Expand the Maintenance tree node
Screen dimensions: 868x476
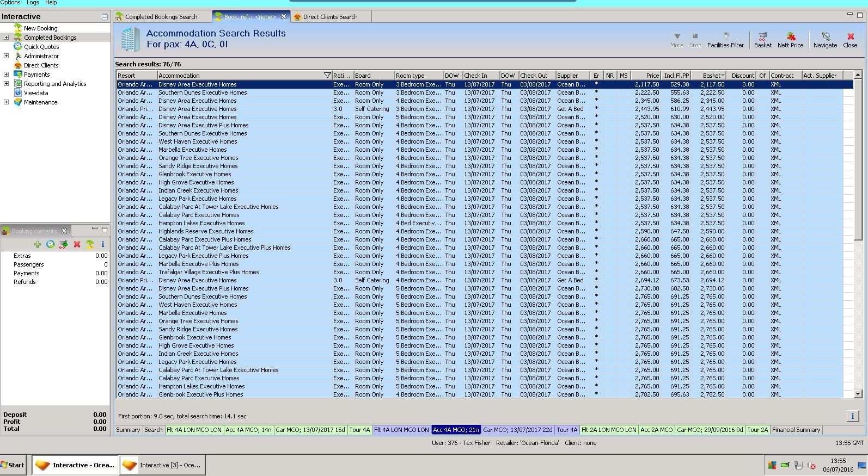(7, 102)
